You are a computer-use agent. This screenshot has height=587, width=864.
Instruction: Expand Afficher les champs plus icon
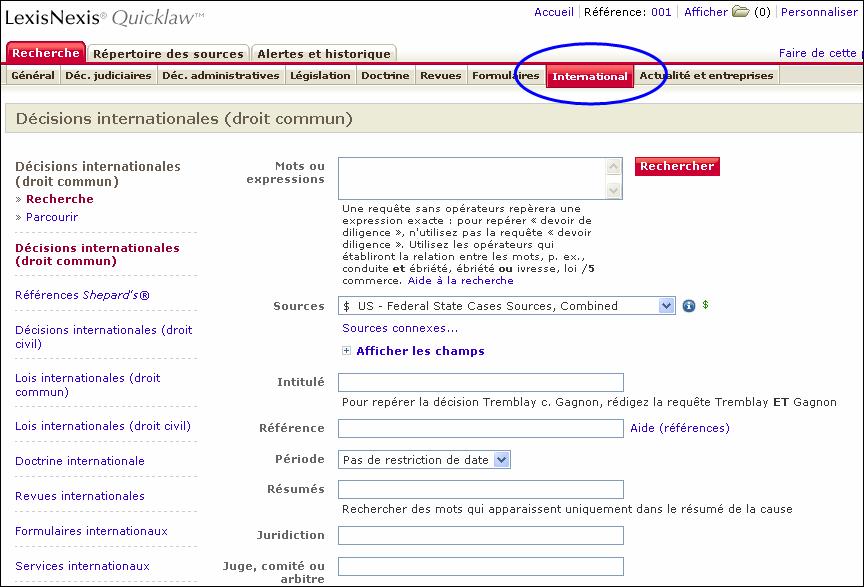[346, 351]
